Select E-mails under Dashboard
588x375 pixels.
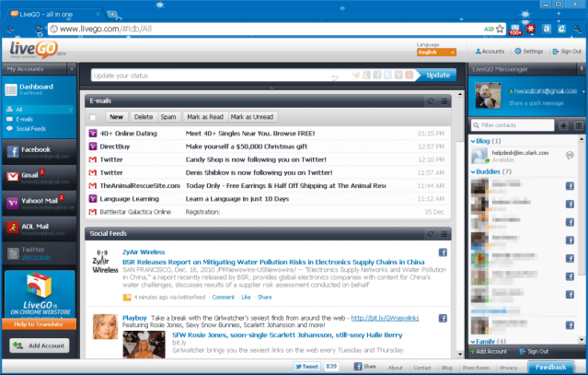point(26,119)
